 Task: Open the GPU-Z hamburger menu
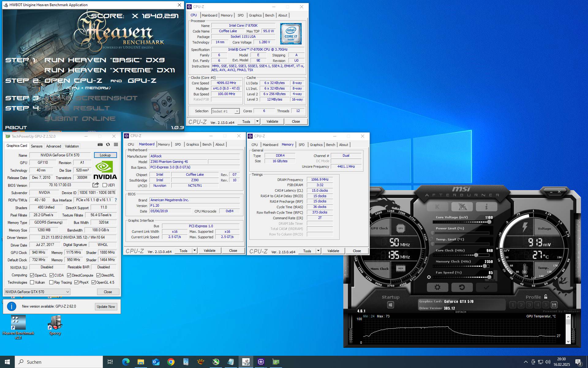[x=116, y=144]
